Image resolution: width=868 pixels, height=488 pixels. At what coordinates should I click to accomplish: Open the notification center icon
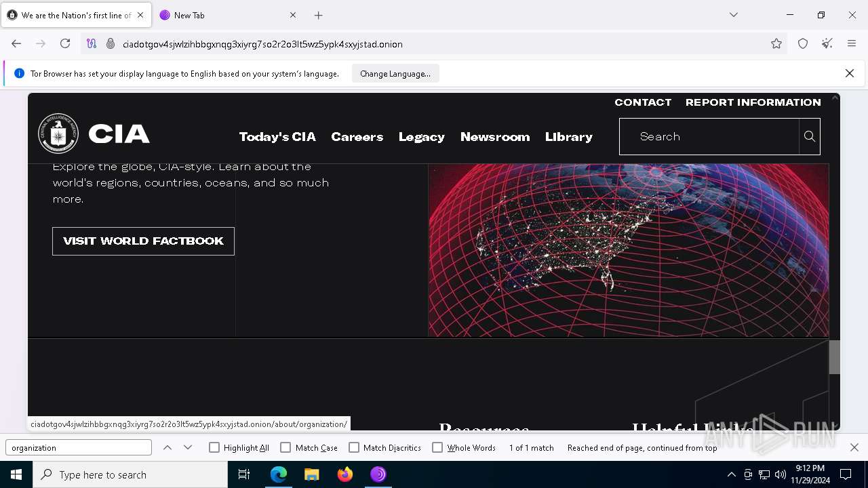846,474
